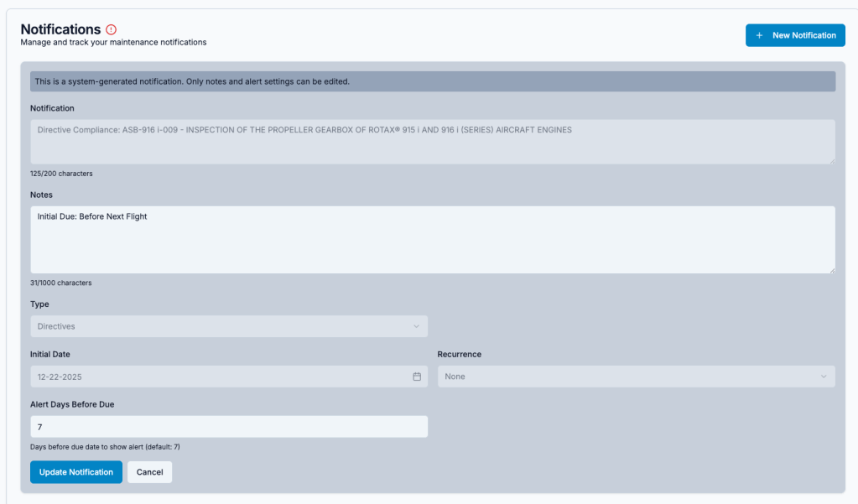
Task: Click the Recurrence dropdown chevron arrow
Action: (x=824, y=377)
